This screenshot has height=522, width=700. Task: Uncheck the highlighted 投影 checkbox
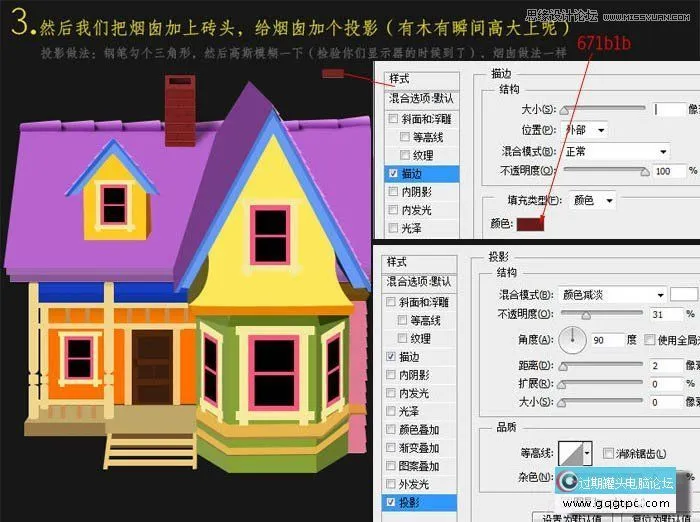click(x=391, y=502)
